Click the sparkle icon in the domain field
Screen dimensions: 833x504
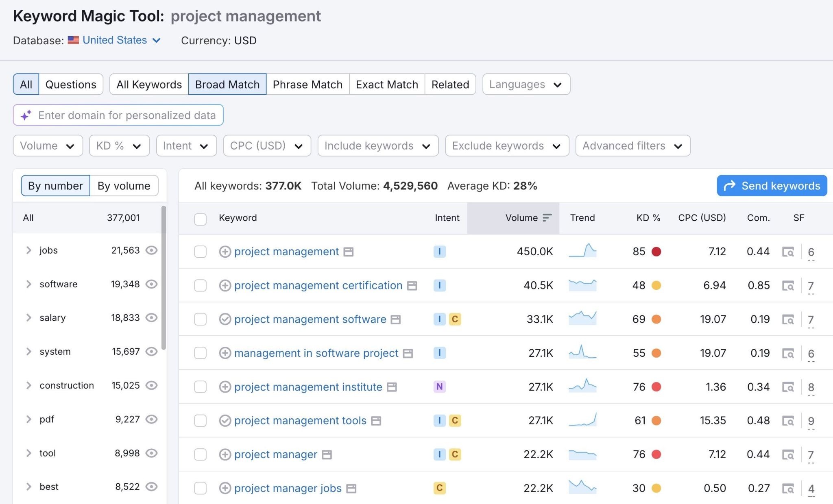tap(26, 115)
